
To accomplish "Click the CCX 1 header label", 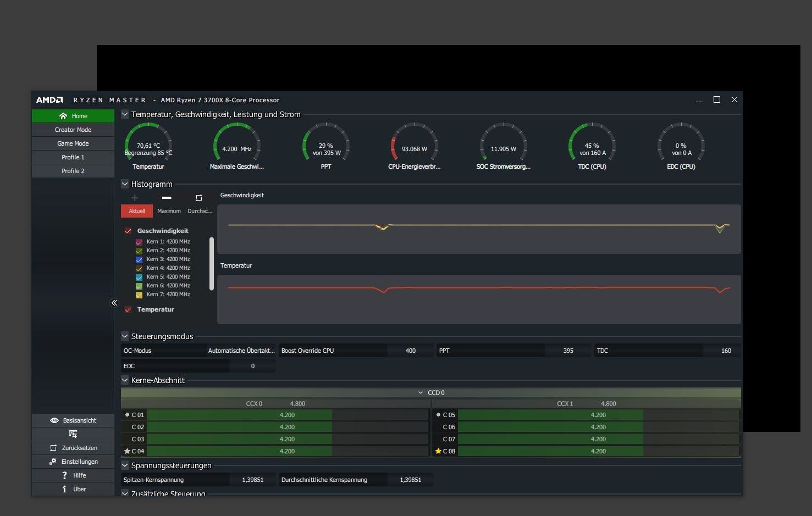I will coord(565,404).
